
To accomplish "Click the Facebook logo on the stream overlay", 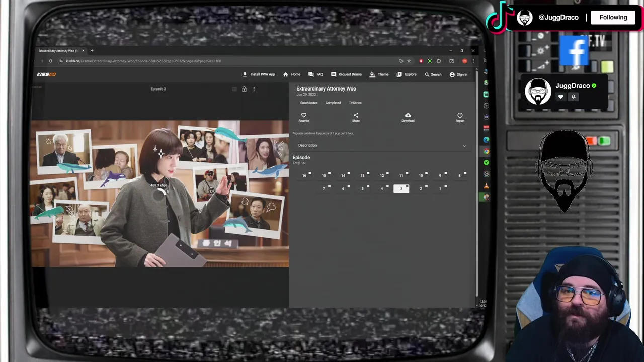I will point(575,50).
